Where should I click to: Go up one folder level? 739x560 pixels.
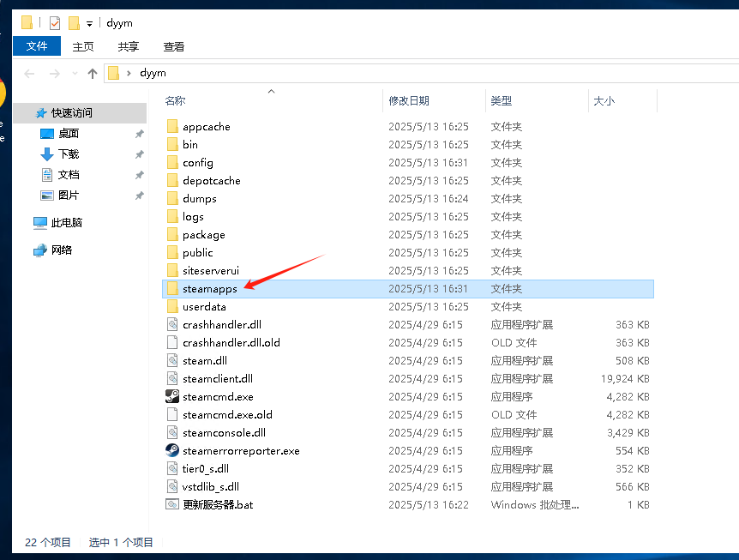tap(93, 74)
